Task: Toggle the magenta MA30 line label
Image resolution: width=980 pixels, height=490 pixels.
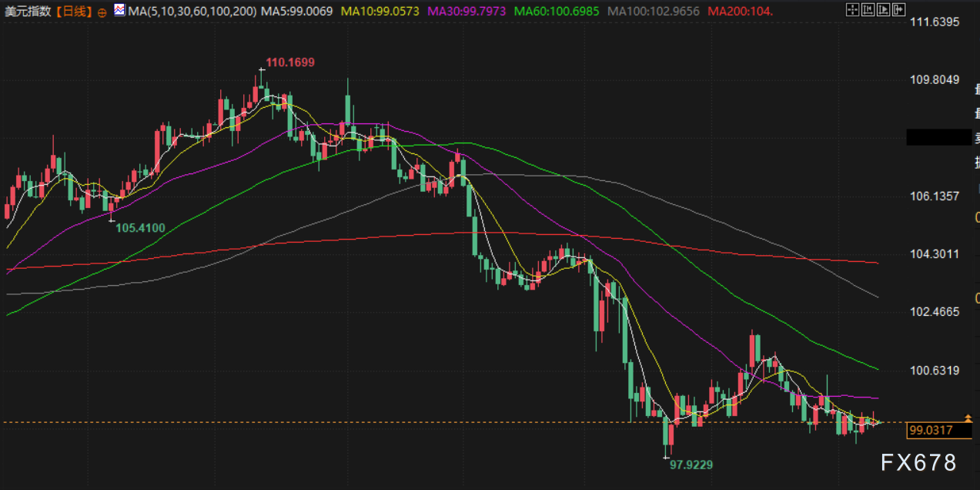Action: point(466,12)
